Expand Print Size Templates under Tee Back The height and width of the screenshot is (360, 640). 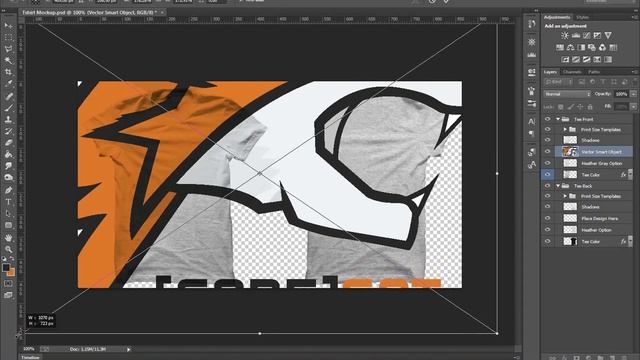(x=565, y=196)
